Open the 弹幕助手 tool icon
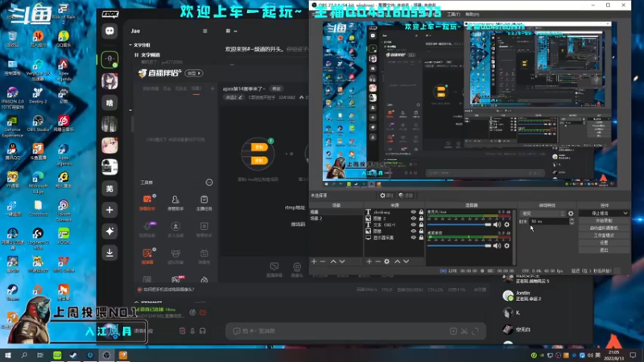This screenshot has height=362, width=644. pos(147,202)
